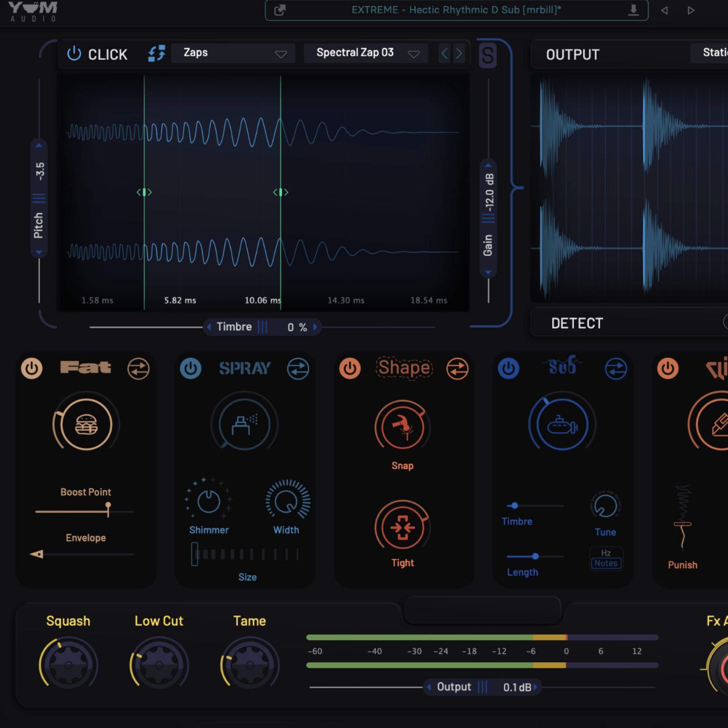Click the CLICK layer title
The width and height of the screenshot is (728, 728).
point(107,54)
